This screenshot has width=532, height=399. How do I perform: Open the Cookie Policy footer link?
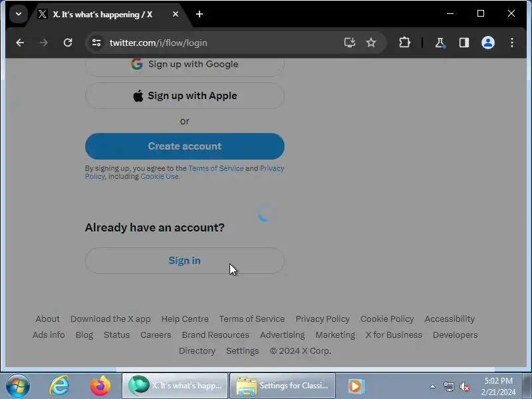coord(387,319)
